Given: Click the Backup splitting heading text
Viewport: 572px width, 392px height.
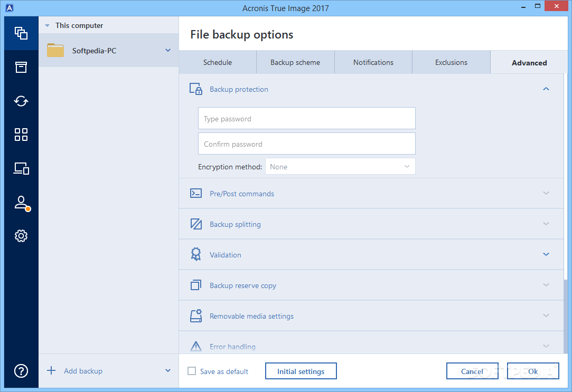Looking at the screenshot, I should coord(235,224).
